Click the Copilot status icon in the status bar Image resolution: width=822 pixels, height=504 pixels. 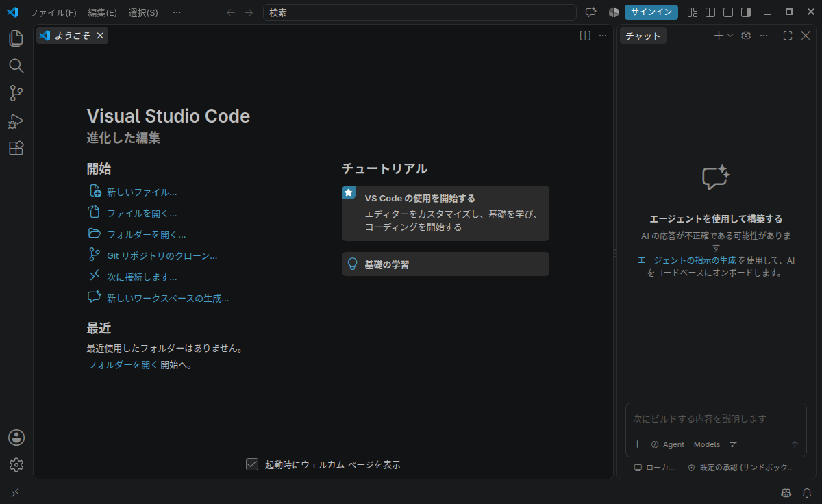pyautogui.click(x=786, y=492)
